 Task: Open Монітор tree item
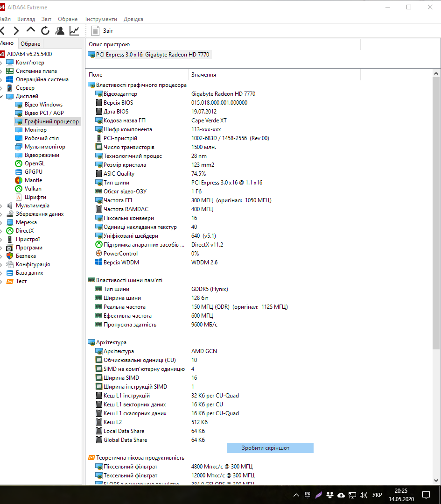click(x=35, y=129)
